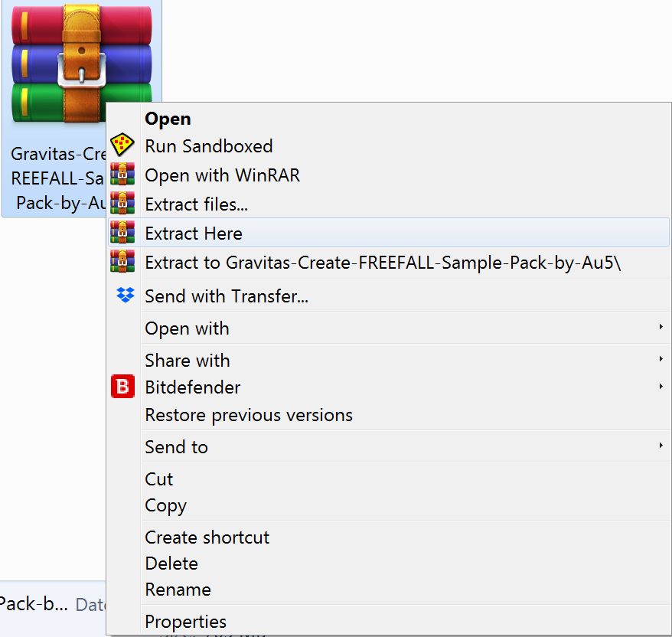
Task: Click the WinRAR icon beside Open with WinRAR
Action: 122,174
